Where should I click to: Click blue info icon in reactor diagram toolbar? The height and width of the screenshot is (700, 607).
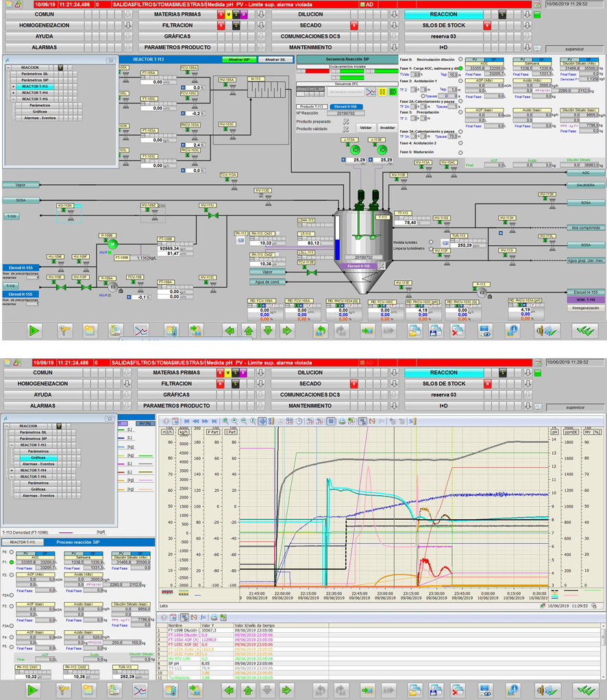(x=512, y=331)
